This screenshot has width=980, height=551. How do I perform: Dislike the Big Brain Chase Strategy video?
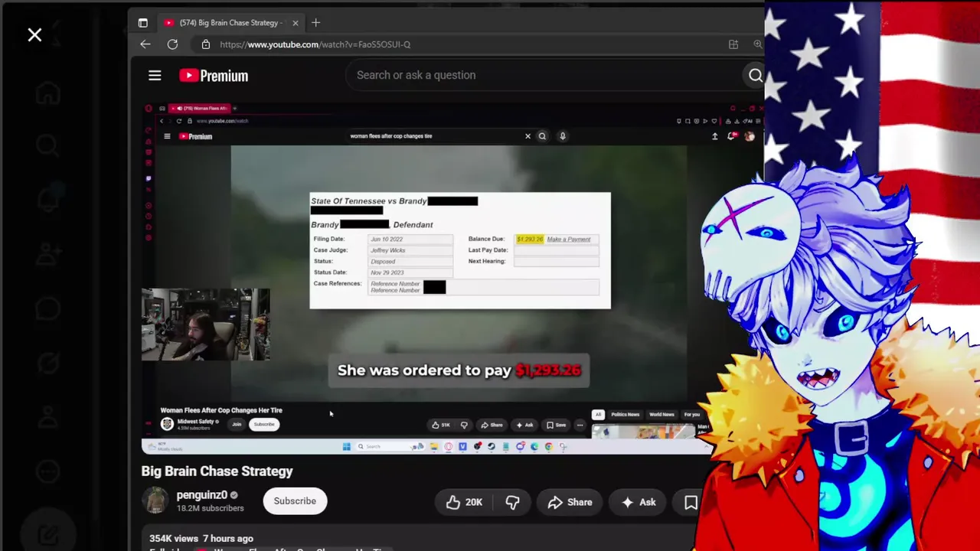tap(512, 502)
